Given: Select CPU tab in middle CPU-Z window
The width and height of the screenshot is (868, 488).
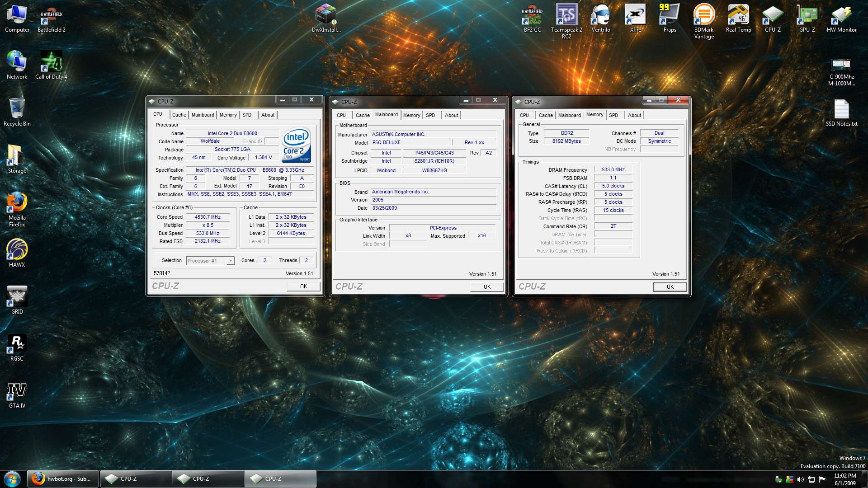Looking at the screenshot, I should [341, 116].
